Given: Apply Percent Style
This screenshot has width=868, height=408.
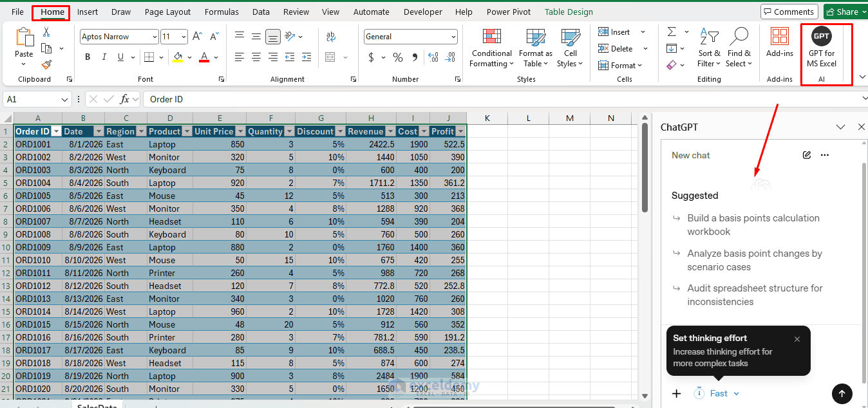Looking at the screenshot, I should pyautogui.click(x=398, y=57).
